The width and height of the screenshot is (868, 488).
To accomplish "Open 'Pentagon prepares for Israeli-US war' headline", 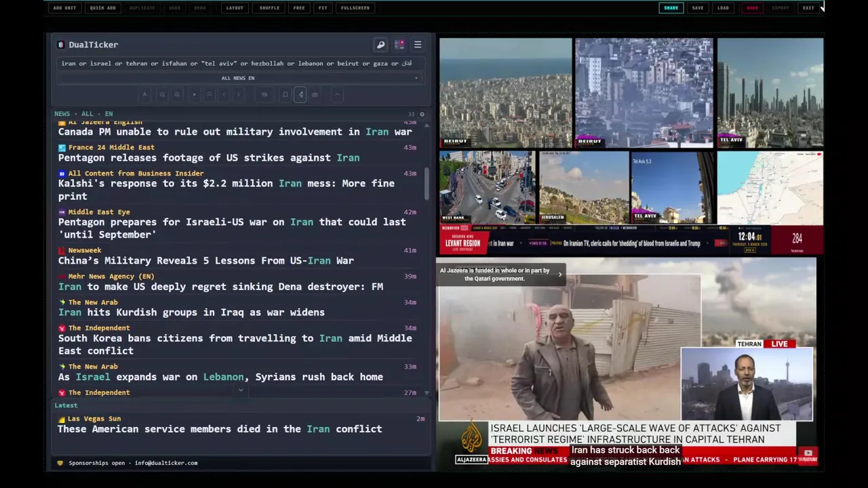I will point(232,228).
